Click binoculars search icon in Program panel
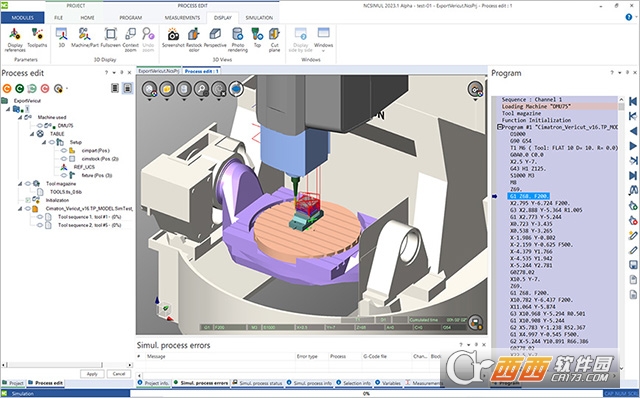Viewport: 640px width, 398px height. 633,190
